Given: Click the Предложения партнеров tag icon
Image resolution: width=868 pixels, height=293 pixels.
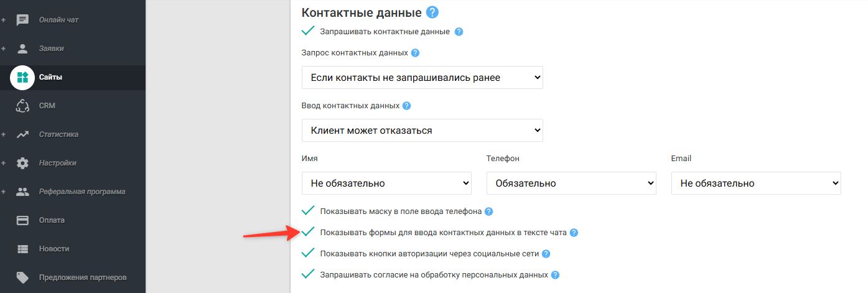Looking at the screenshot, I should [x=22, y=277].
